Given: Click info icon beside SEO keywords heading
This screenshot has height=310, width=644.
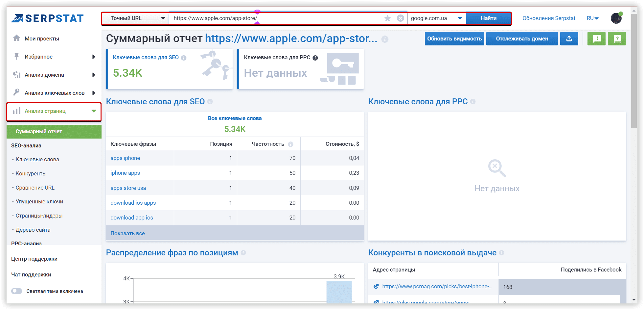Looking at the screenshot, I should click(210, 102).
